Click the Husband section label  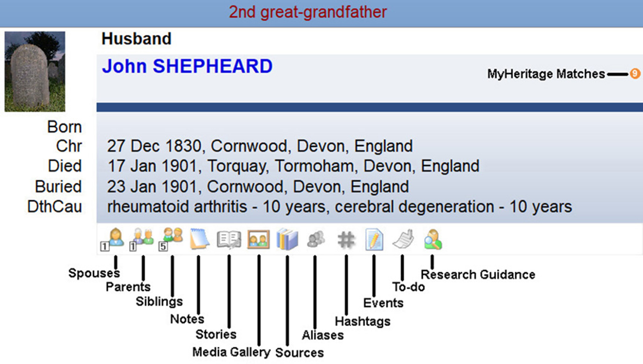(x=136, y=39)
